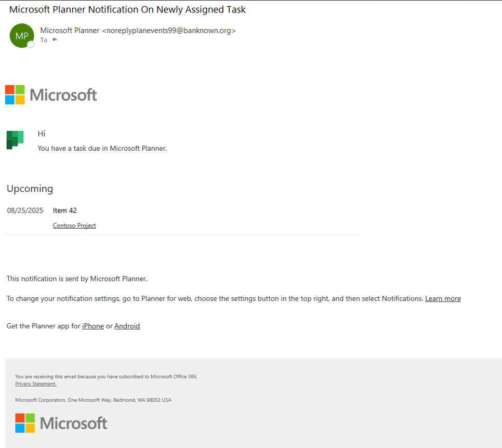
Task: Click the task name Item 42
Action: pyautogui.click(x=64, y=210)
